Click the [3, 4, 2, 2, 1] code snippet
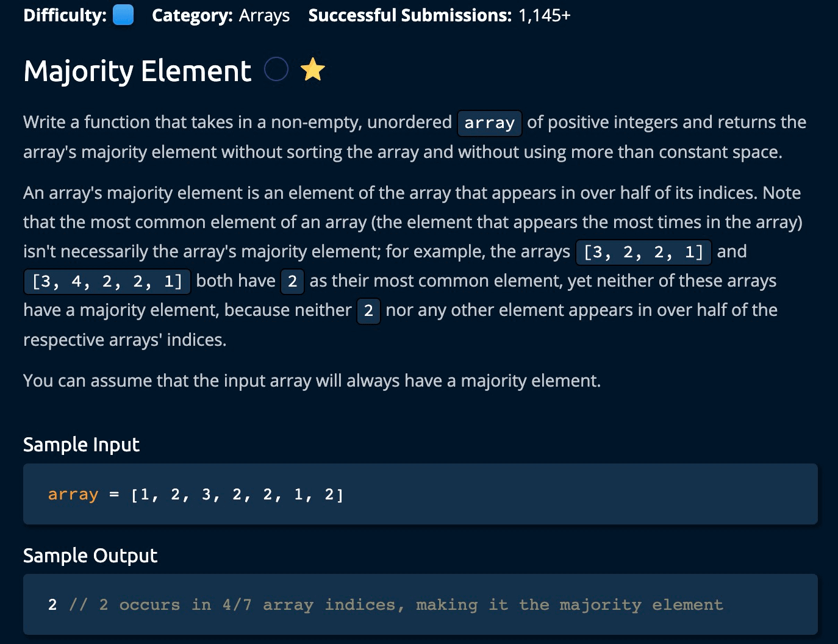The width and height of the screenshot is (838, 644). 107,281
